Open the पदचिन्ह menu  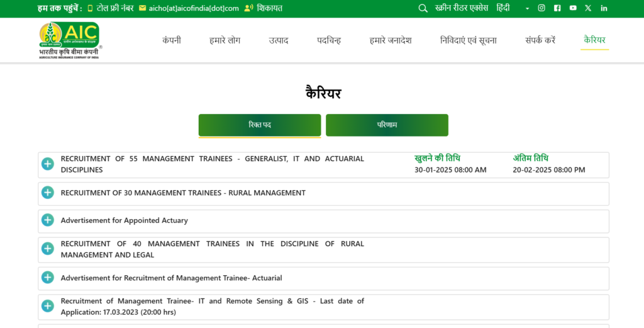coord(329,40)
